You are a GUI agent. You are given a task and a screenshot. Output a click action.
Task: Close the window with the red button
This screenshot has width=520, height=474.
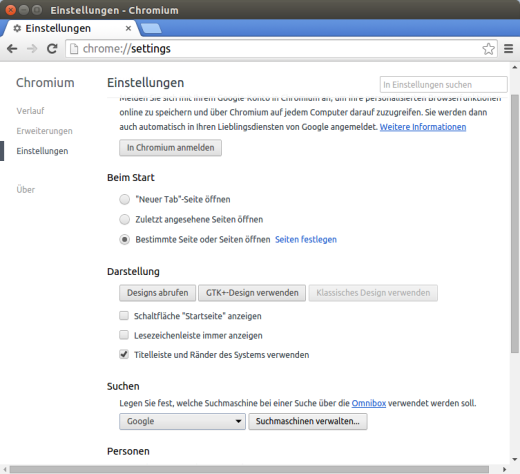coord(11,10)
